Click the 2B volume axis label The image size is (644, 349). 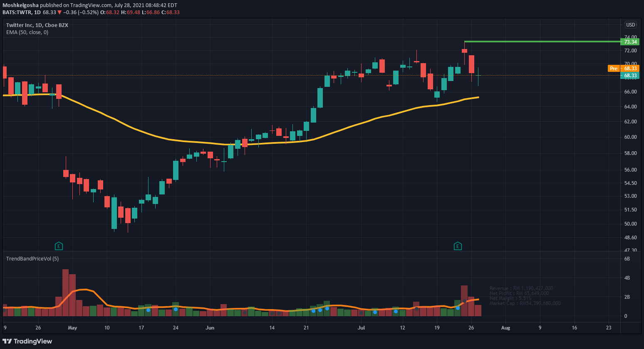point(627,297)
